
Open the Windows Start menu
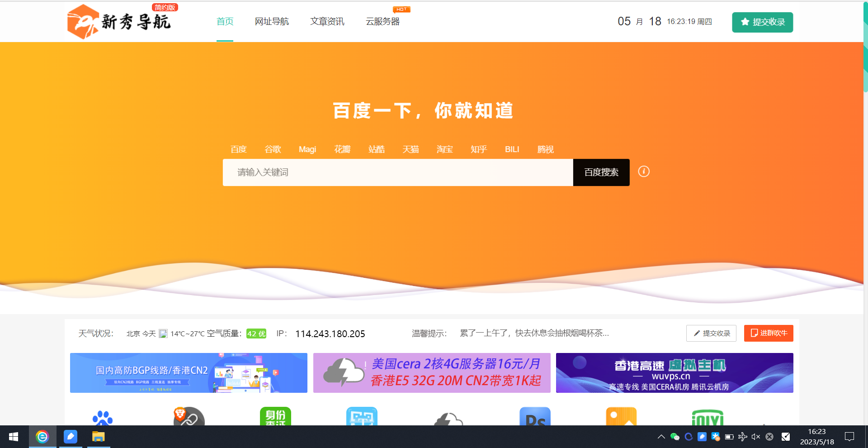click(x=14, y=437)
